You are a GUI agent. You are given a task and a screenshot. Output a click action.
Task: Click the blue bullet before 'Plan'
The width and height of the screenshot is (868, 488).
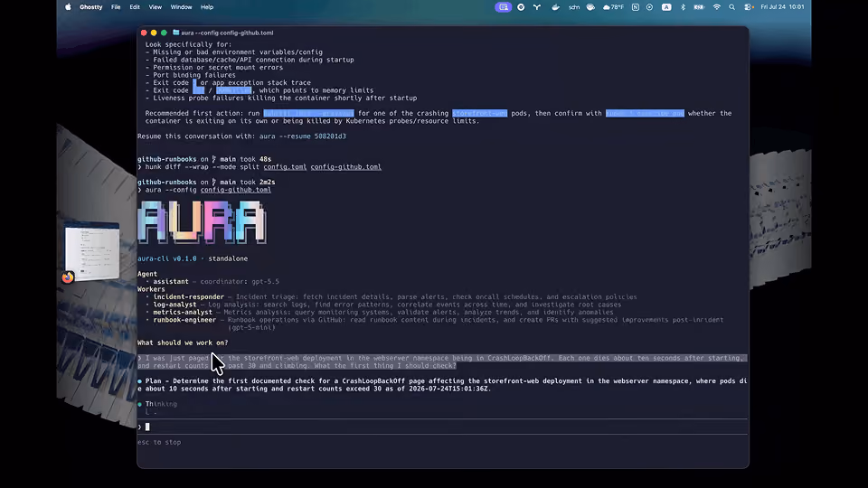[x=139, y=381]
